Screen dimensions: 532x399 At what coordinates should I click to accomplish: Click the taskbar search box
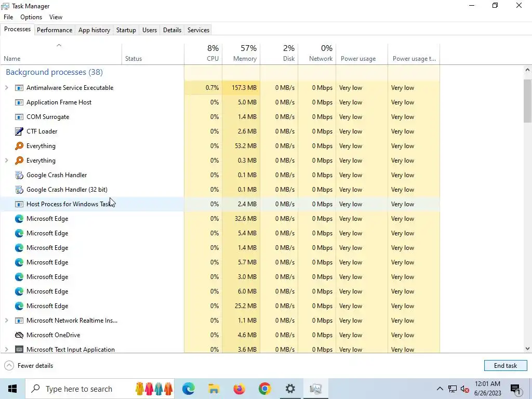tap(100, 389)
